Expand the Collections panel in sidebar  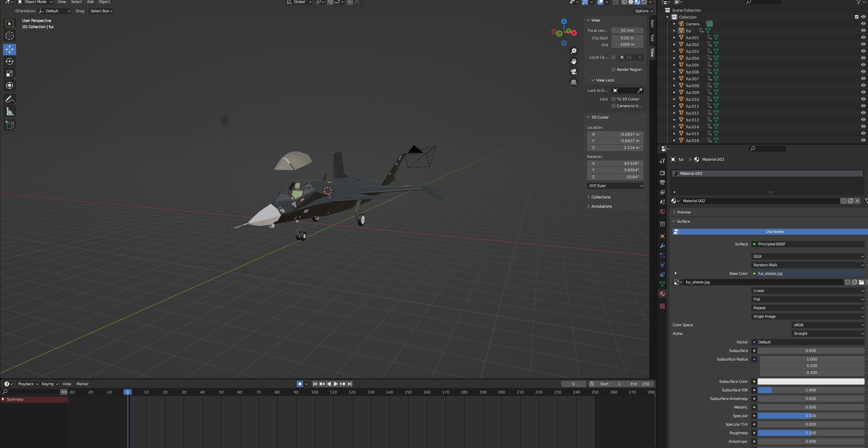tap(601, 197)
